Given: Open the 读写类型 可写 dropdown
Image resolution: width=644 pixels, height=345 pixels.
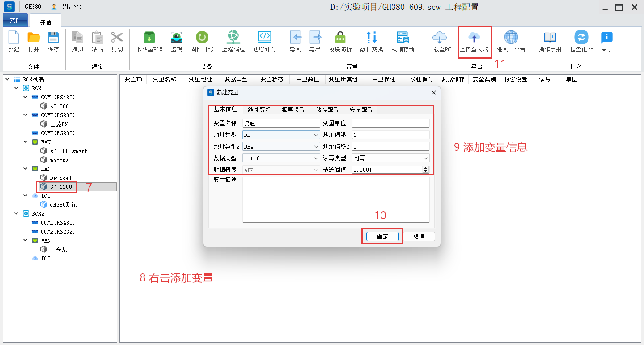Looking at the screenshot, I should pos(391,158).
